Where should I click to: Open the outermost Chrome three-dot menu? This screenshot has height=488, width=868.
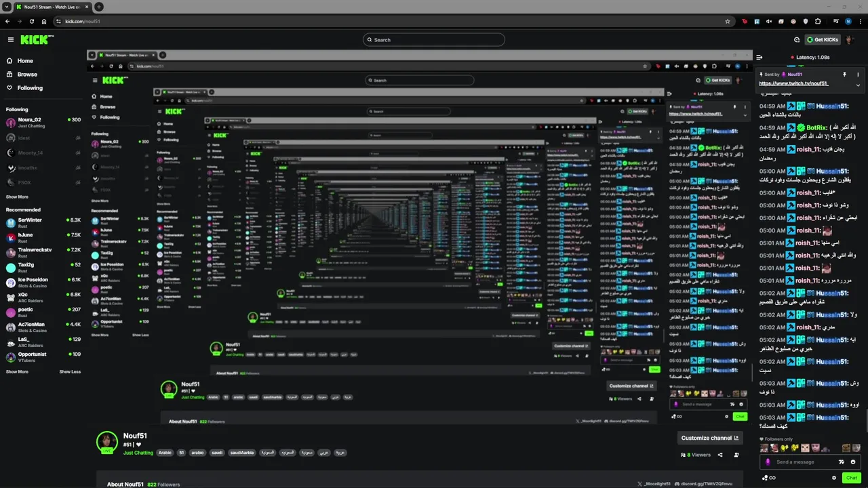tap(860, 21)
